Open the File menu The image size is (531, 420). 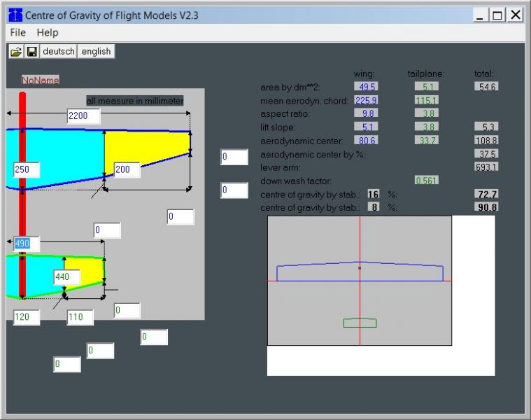pos(18,32)
